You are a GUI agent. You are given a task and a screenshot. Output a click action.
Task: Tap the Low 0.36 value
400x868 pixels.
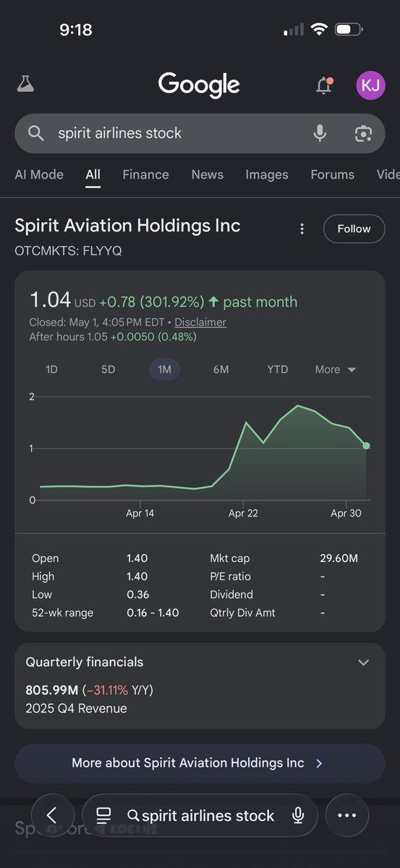click(137, 595)
